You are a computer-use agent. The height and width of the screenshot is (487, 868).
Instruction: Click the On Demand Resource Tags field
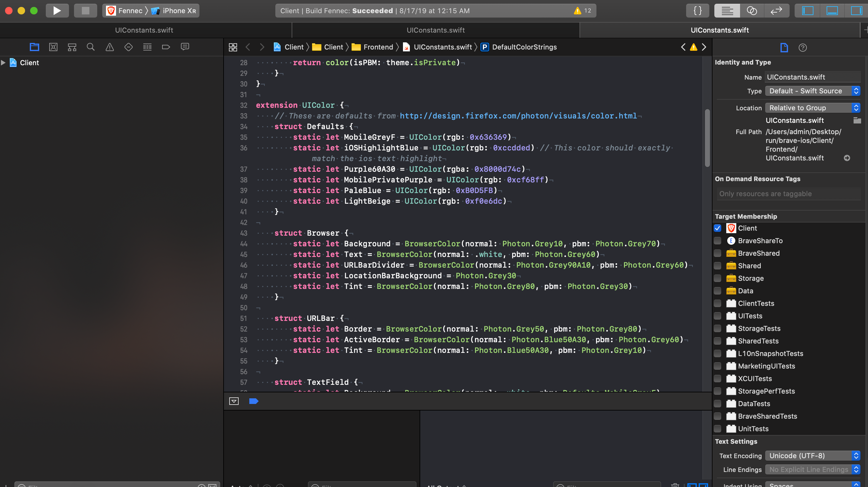point(788,194)
